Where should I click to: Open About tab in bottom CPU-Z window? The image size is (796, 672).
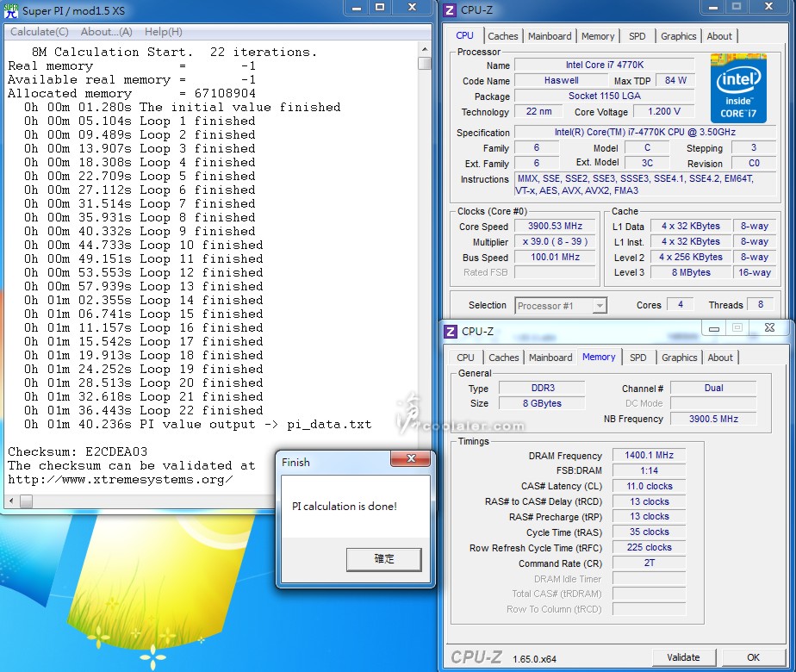[x=720, y=358]
